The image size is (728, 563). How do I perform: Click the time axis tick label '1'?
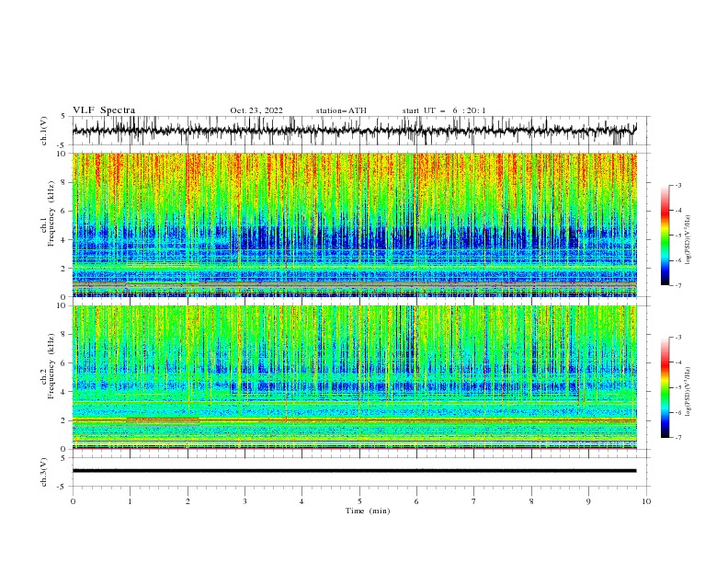tap(130, 501)
